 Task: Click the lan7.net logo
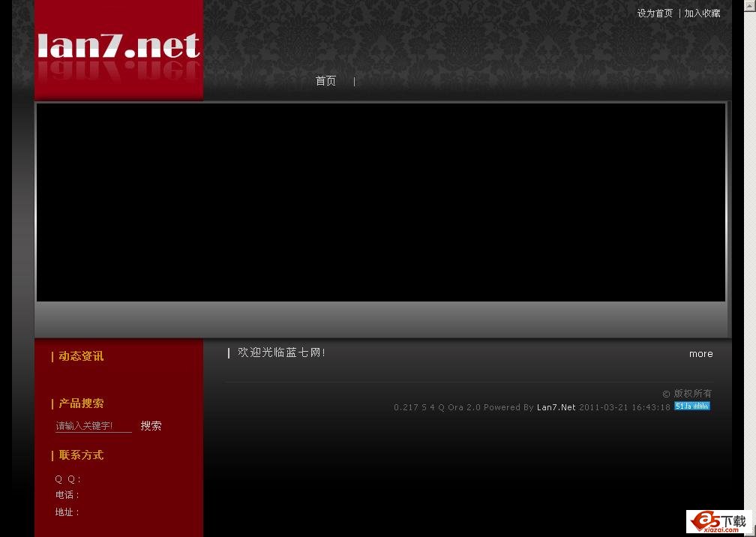[x=118, y=49]
